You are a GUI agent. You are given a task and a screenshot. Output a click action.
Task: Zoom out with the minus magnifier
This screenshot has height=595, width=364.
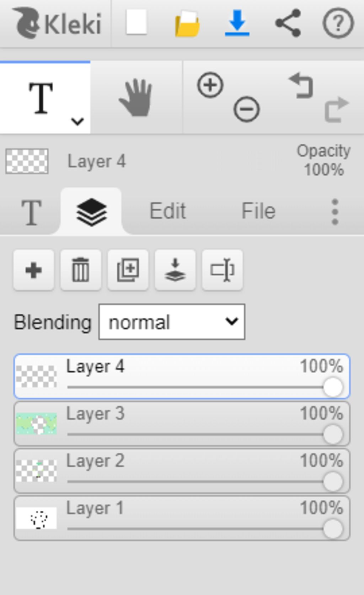pos(246,109)
